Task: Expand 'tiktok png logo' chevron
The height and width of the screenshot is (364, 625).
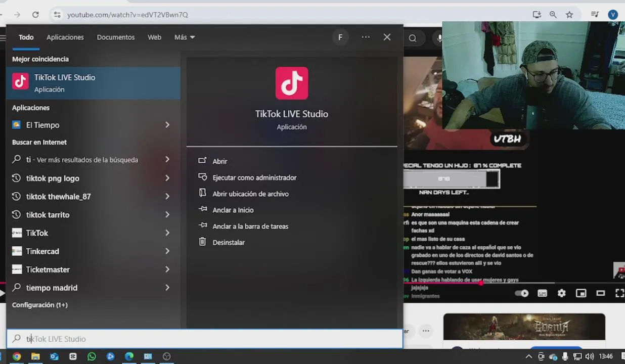Action: [167, 178]
